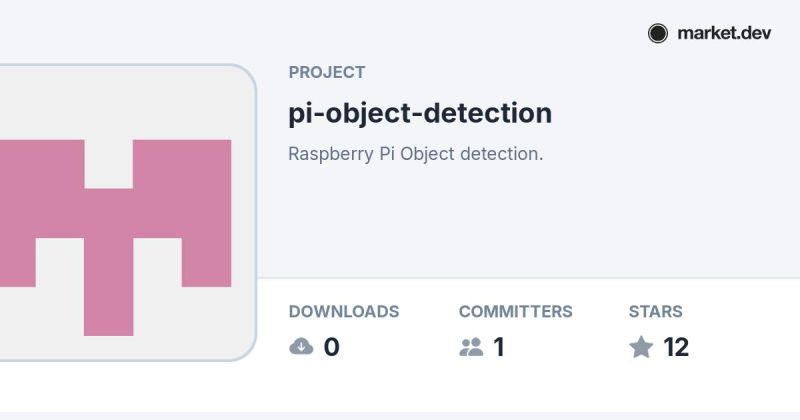This screenshot has width=800, height=420.
Task: Click the stars count of 12
Action: pos(676,347)
